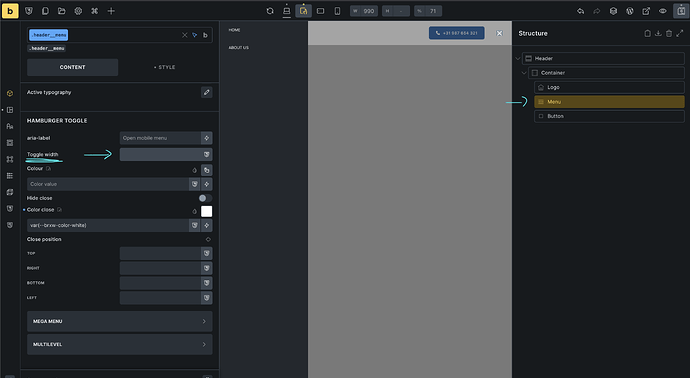Clear the class with the X icon
The width and height of the screenshot is (690, 378).
coord(184,35)
